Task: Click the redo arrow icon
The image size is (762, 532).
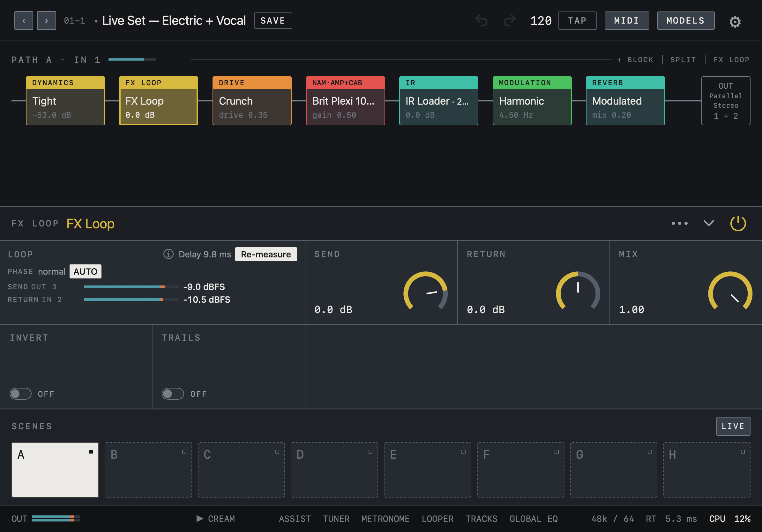Action: point(510,20)
